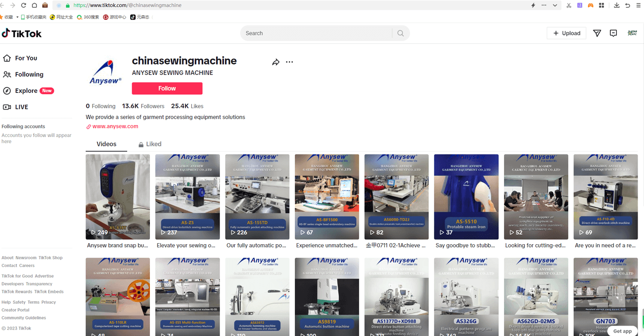The height and width of the screenshot is (336, 644).
Task: Open the AS-F10-4D overlock machine video
Action: pos(606,197)
